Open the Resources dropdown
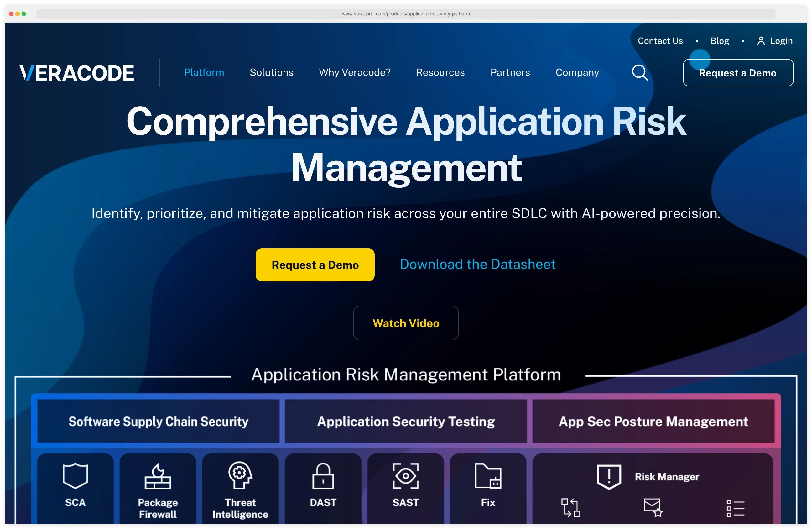 [440, 72]
